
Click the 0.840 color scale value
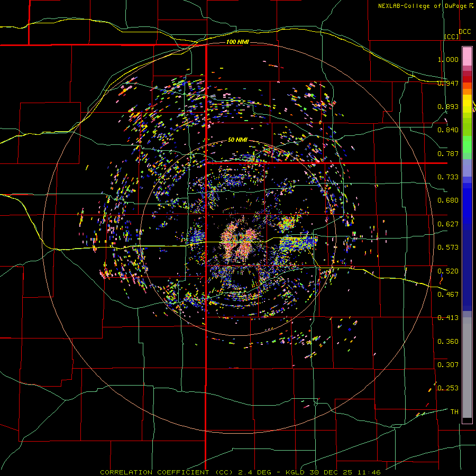click(x=448, y=130)
